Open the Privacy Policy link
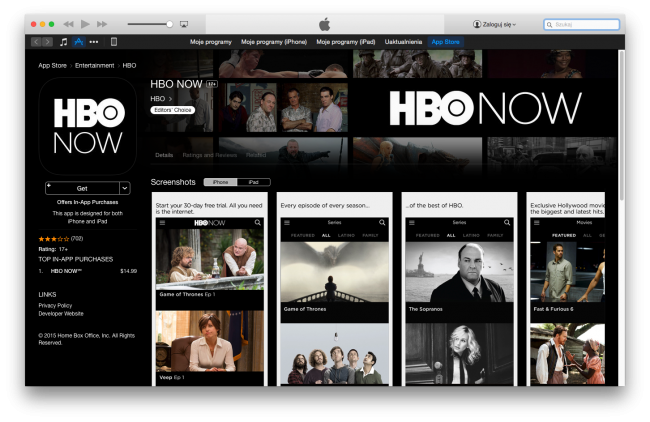 tap(55, 306)
